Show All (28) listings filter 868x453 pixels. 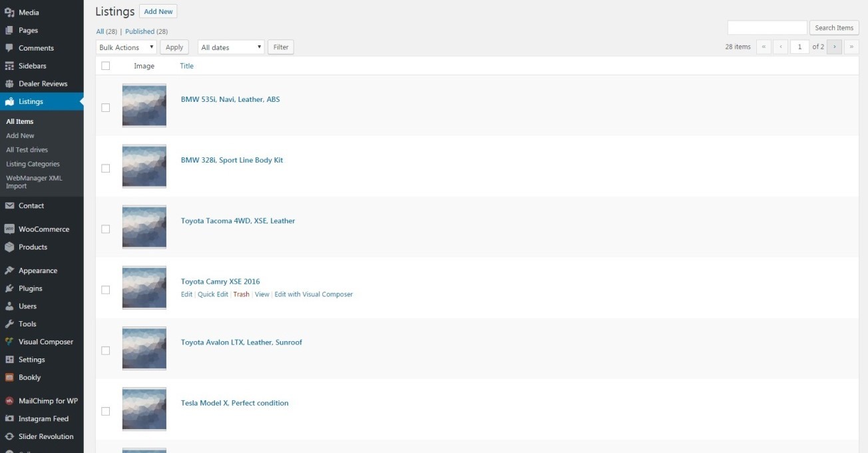coord(107,31)
